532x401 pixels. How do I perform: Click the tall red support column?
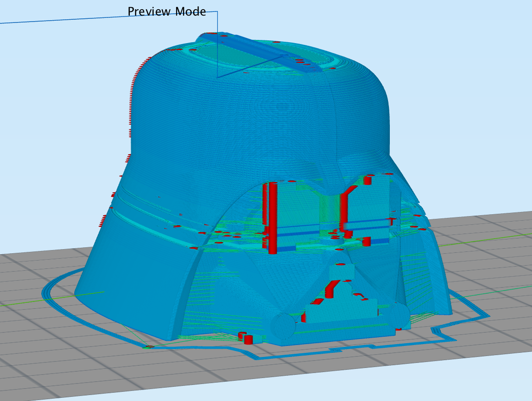[272, 217]
